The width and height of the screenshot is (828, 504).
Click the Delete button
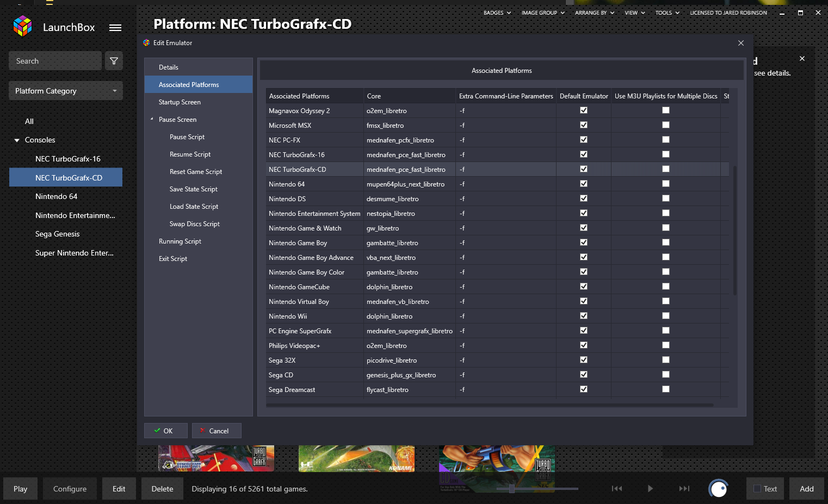pyautogui.click(x=162, y=489)
